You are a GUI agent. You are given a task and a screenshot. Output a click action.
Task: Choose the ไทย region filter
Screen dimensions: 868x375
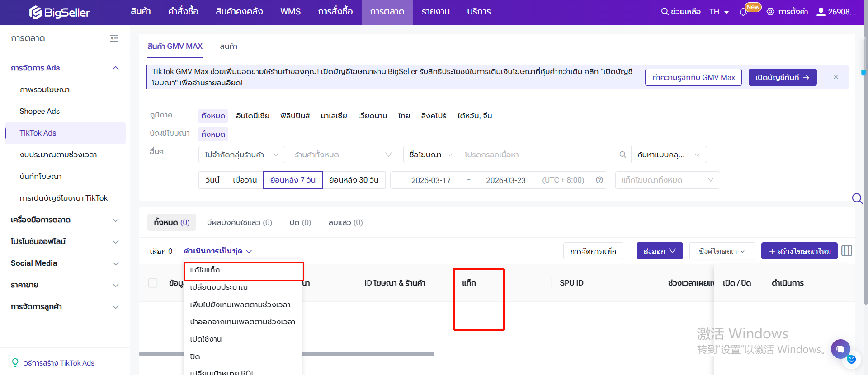click(x=404, y=116)
